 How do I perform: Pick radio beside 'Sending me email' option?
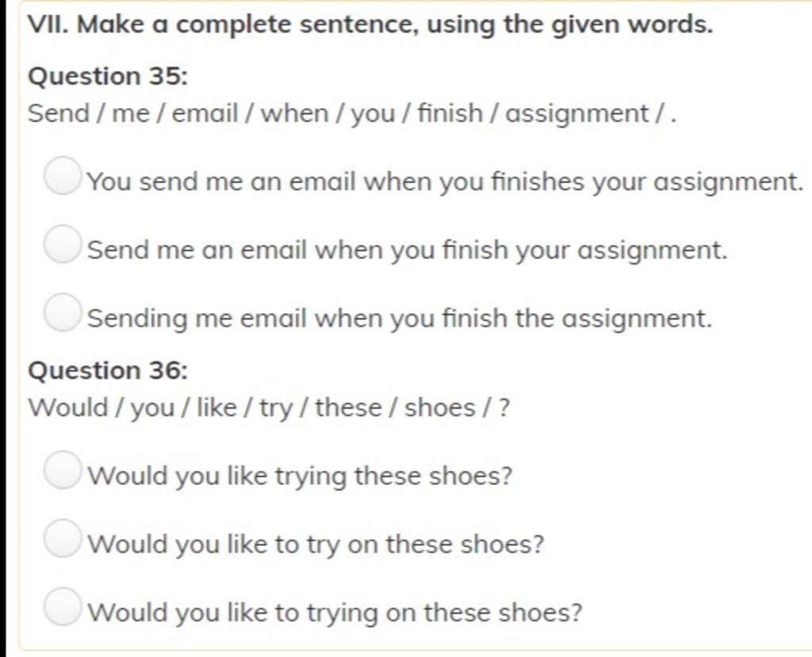(x=63, y=312)
